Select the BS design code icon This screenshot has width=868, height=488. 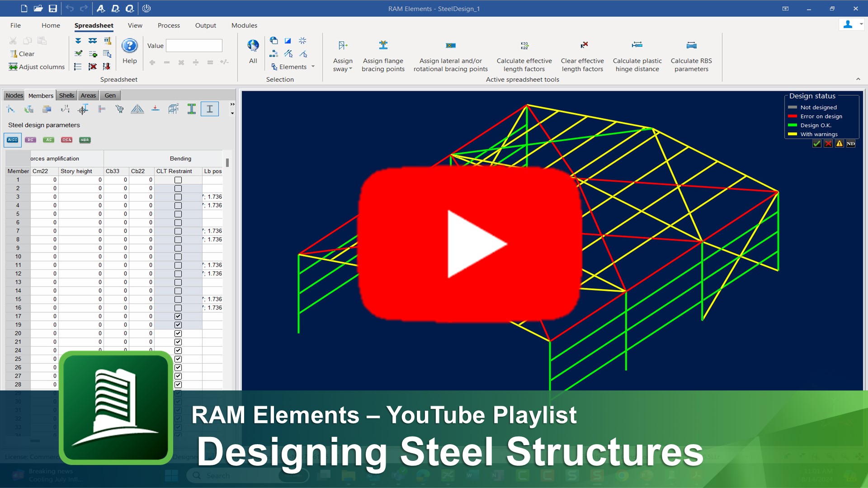point(31,140)
